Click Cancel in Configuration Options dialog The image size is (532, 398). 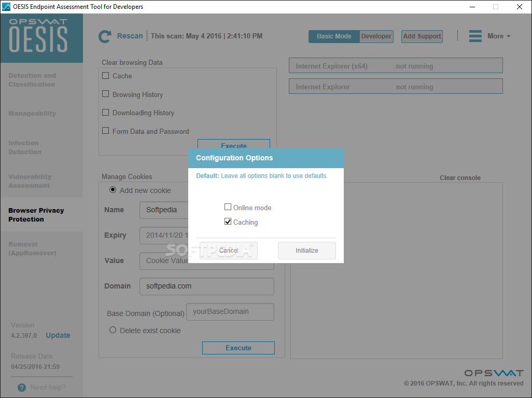tap(228, 251)
